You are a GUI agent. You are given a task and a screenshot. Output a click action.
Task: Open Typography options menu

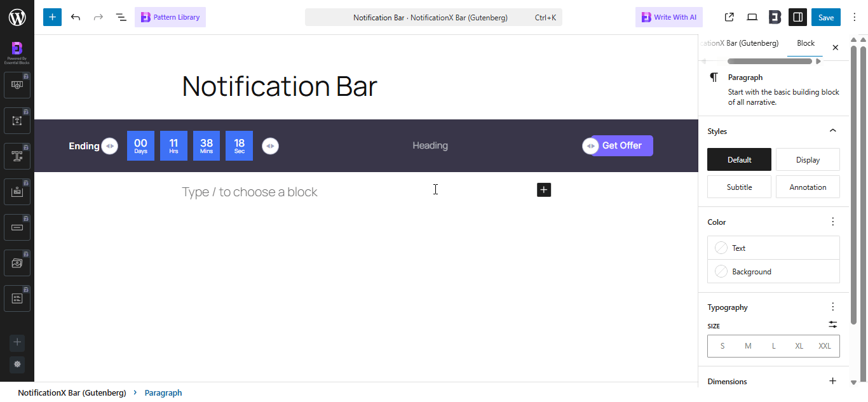(x=833, y=307)
